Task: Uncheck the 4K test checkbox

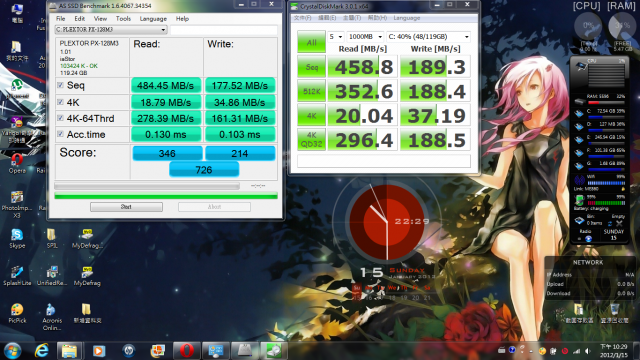Action: tap(60, 102)
